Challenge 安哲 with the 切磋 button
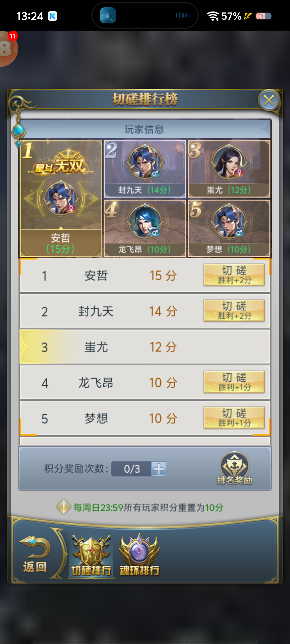Screen dimensions: 290x644 [x=234, y=275]
